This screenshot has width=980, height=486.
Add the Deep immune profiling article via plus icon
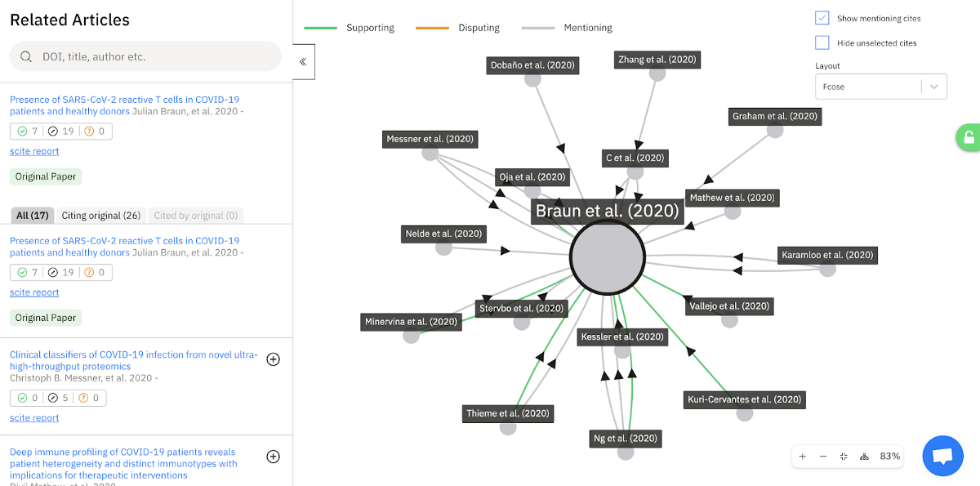(x=274, y=457)
